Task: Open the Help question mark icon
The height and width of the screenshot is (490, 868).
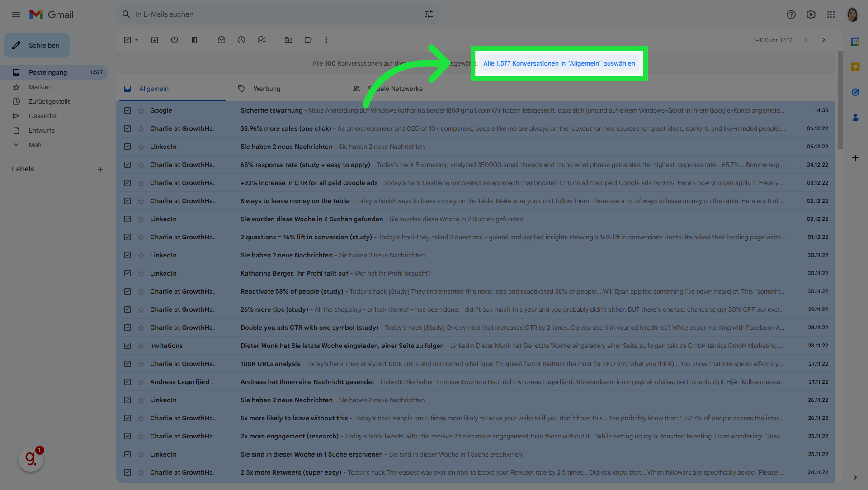Action: tap(791, 14)
